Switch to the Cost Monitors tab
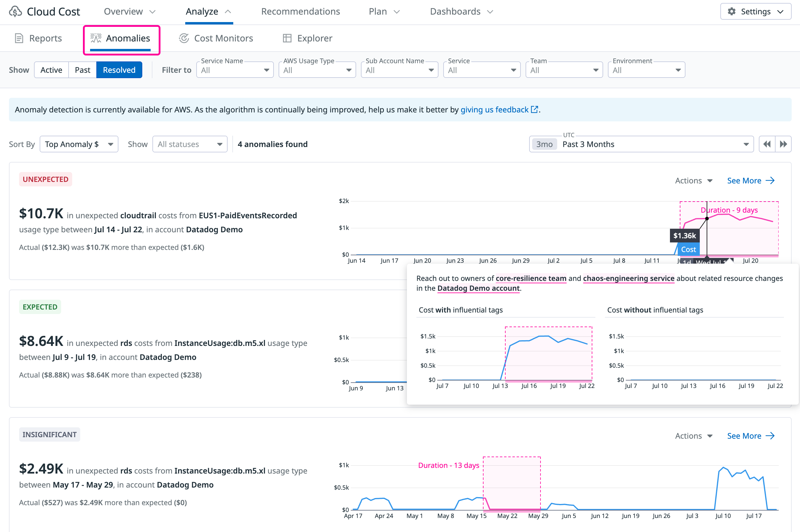This screenshot has width=800, height=532. tap(216, 38)
